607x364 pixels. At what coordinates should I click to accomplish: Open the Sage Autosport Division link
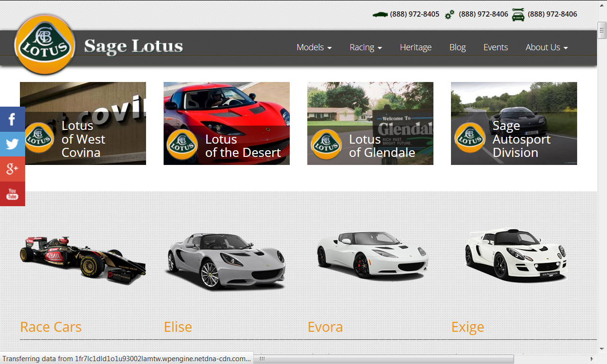pos(522,139)
